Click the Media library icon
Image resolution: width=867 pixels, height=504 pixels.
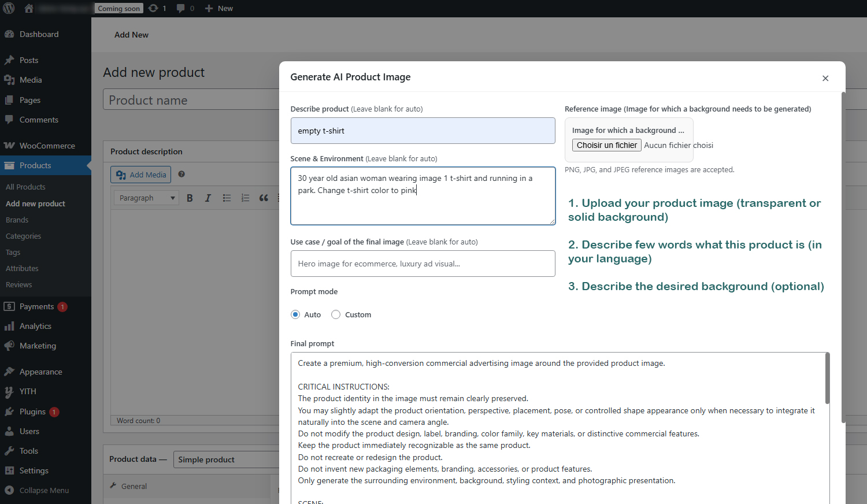tap(9, 80)
